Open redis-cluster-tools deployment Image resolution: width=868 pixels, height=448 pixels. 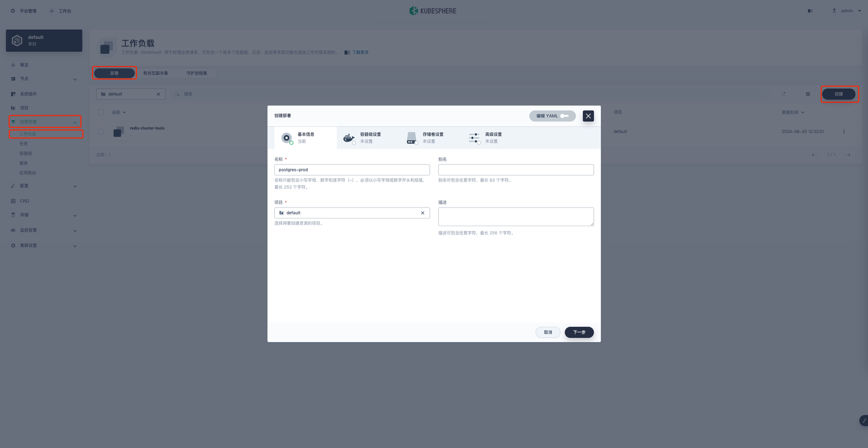[147, 129]
